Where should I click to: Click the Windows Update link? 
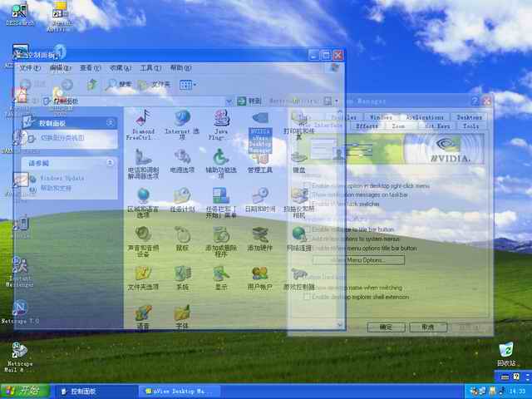[x=62, y=178]
